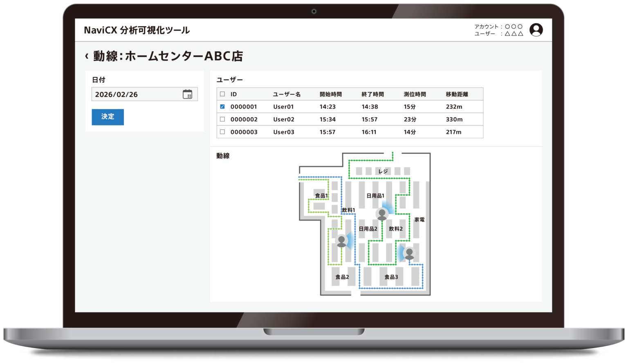This screenshot has height=364, width=628.
Task: Select the User03 name cell
Action: click(283, 132)
